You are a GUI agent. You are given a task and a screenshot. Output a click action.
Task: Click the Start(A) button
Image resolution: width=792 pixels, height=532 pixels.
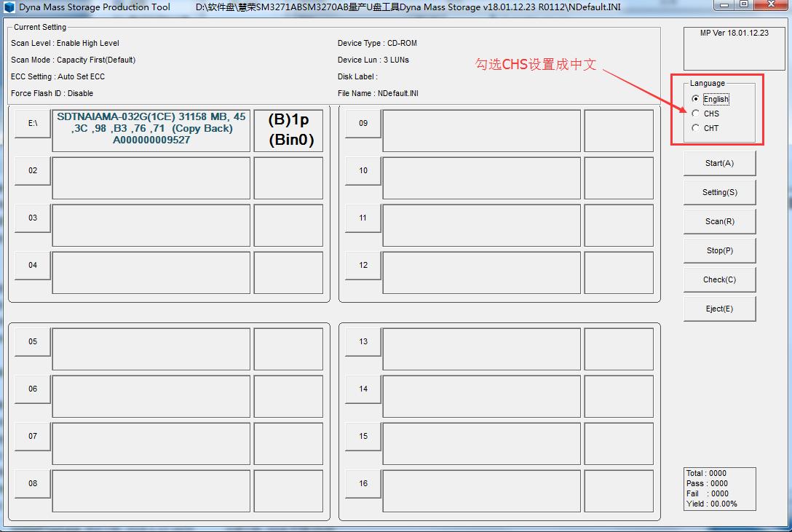pos(719,163)
